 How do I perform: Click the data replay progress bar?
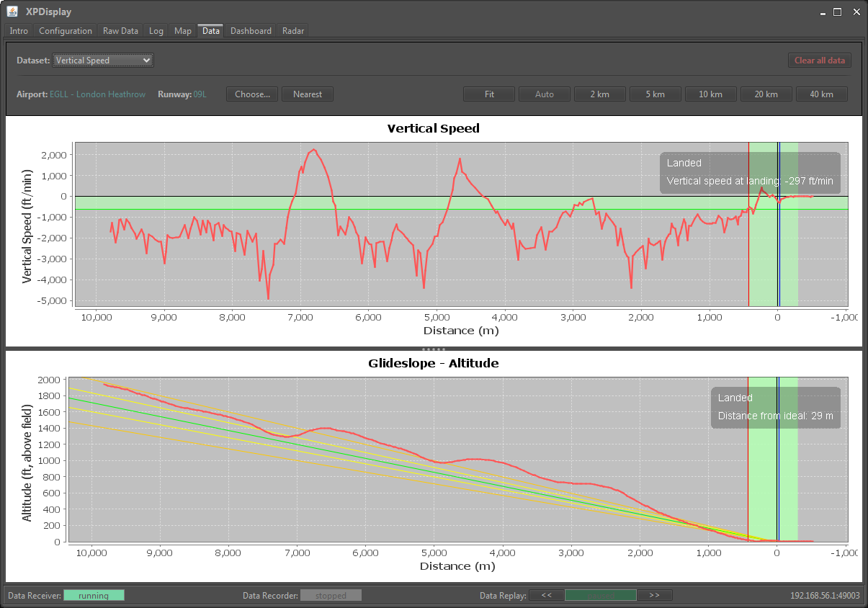[x=601, y=595]
